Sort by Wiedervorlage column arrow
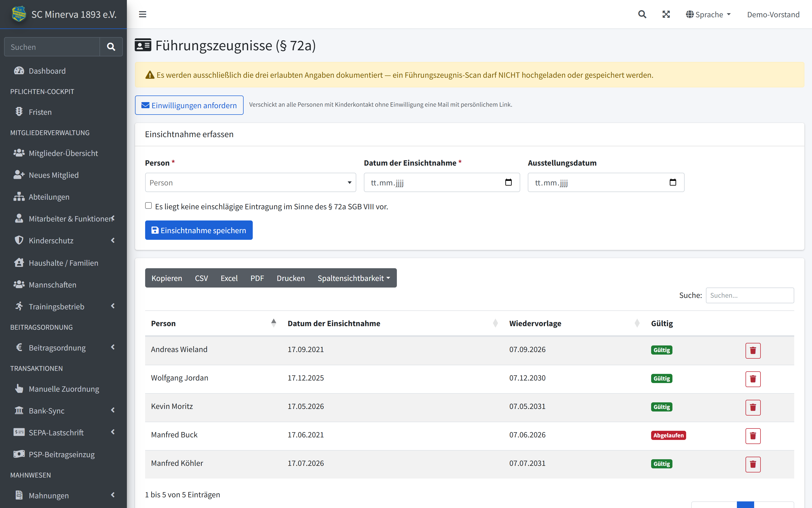The image size is (812, 508). point(637,323)
